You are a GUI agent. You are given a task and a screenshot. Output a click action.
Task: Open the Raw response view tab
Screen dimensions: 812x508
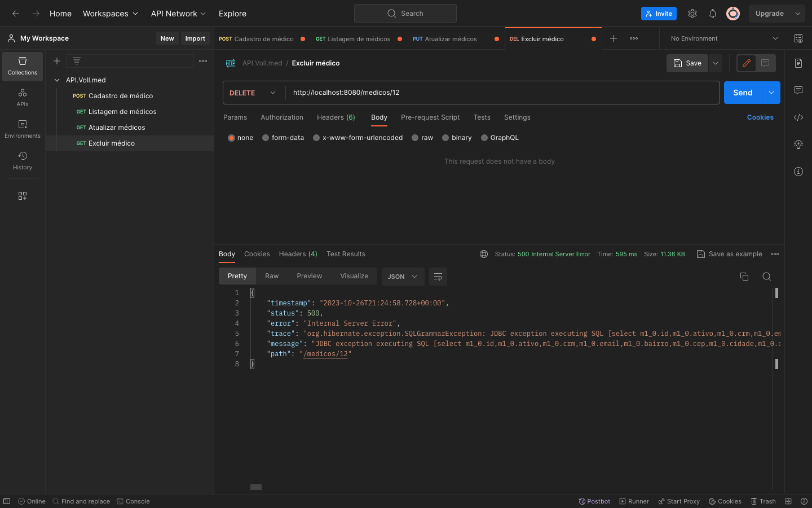[272, 276]
